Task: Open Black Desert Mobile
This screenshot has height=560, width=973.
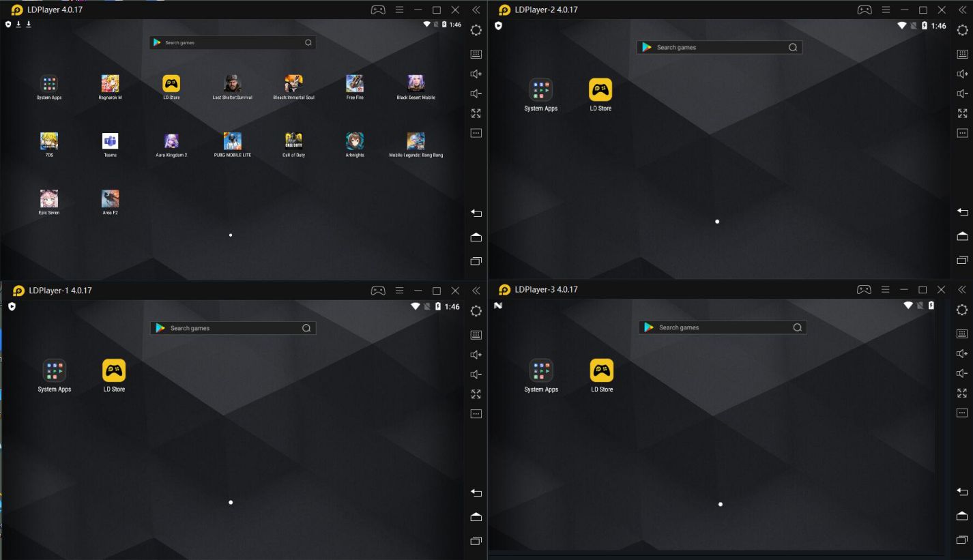Action: coord(416,84)
